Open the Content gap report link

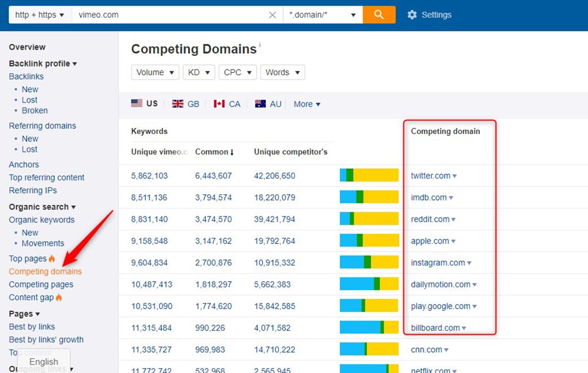click(x=31, y=297)
